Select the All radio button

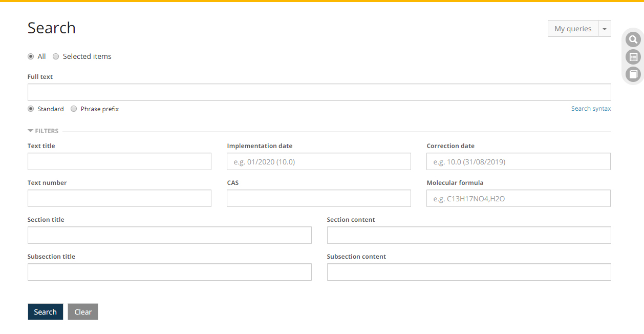(31, 56)
